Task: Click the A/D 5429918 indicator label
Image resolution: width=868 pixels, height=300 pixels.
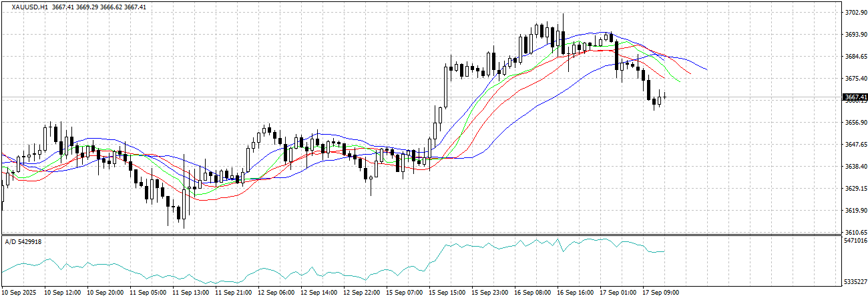Action: [x=23, y=241]
